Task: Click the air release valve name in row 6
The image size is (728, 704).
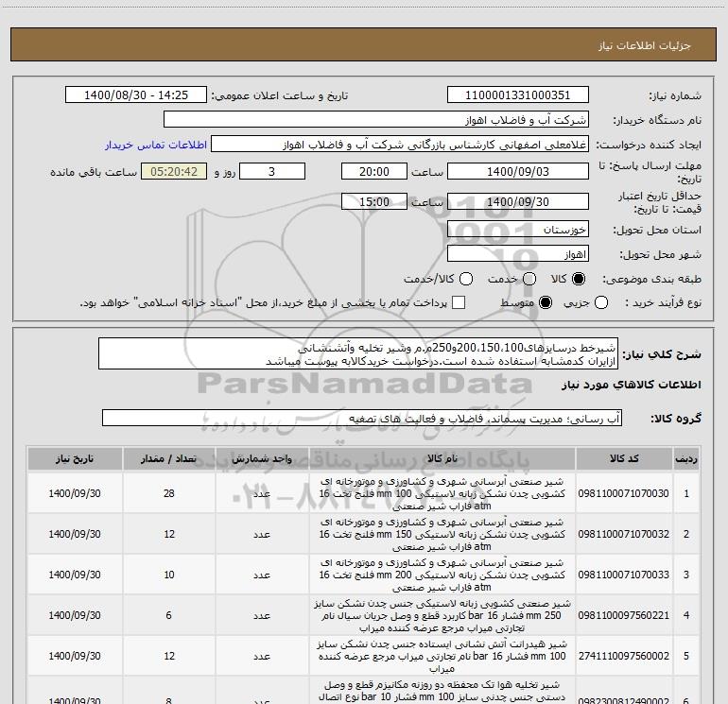Action: click(442, 692)
